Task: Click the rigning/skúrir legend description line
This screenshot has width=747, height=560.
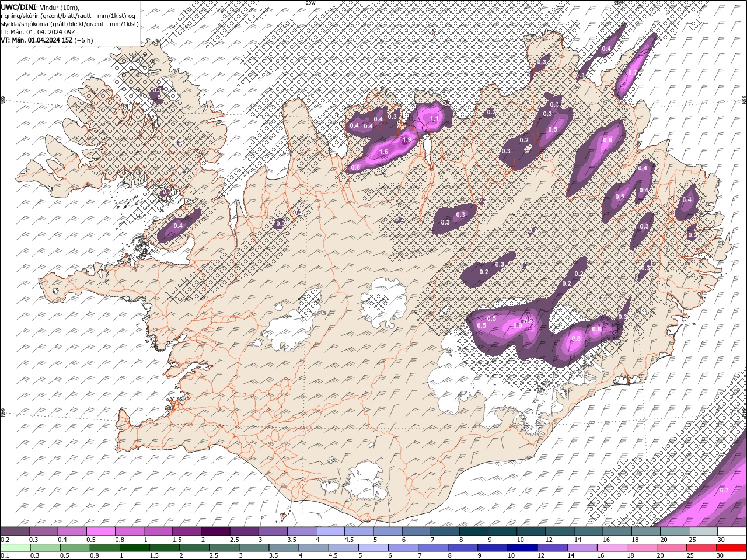Action: [x=68, y=16]
